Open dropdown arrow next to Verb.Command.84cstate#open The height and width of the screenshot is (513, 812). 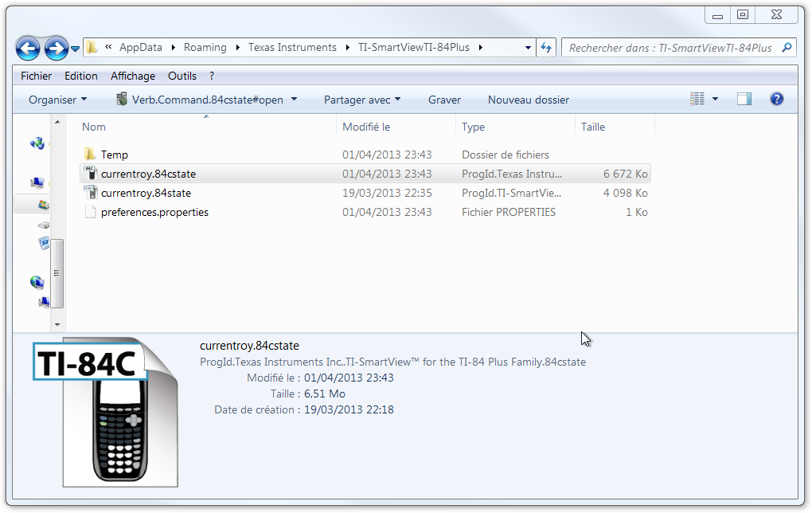(294, 99)
